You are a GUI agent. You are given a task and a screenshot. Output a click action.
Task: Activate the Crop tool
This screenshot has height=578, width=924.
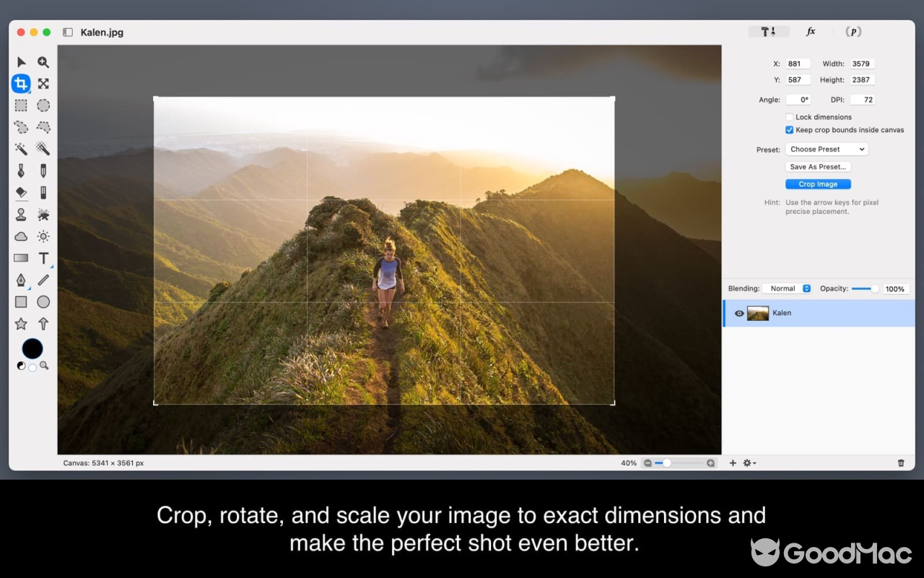point(21,84)
